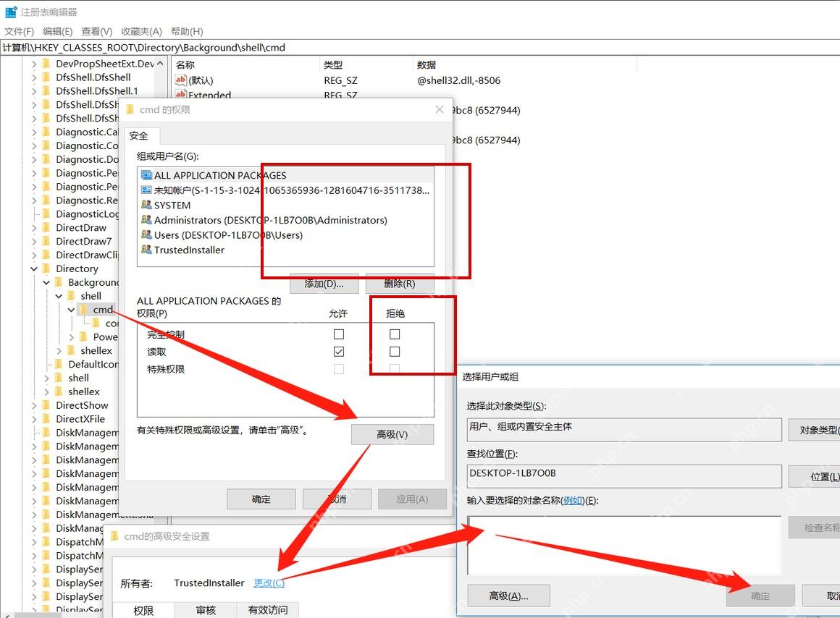Click the Users group icon in permissions list
Screen dimensions: 840x618
[146, 234]
